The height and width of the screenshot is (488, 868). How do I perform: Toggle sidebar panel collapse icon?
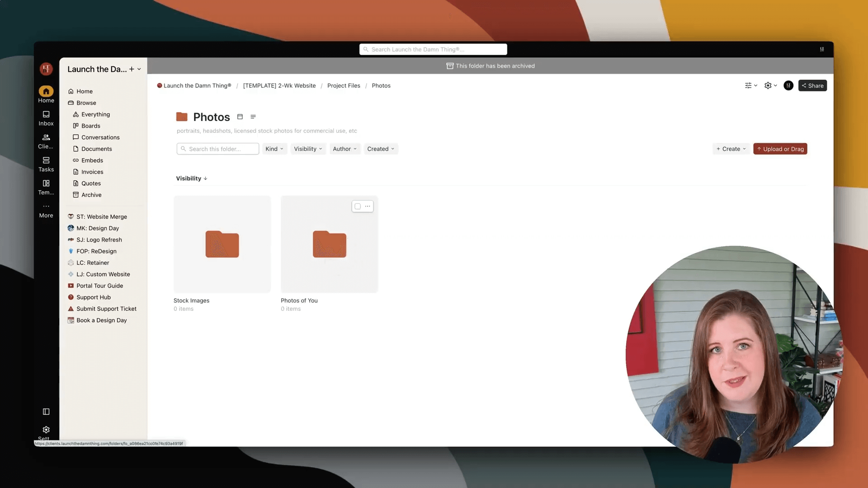point(46,412)
